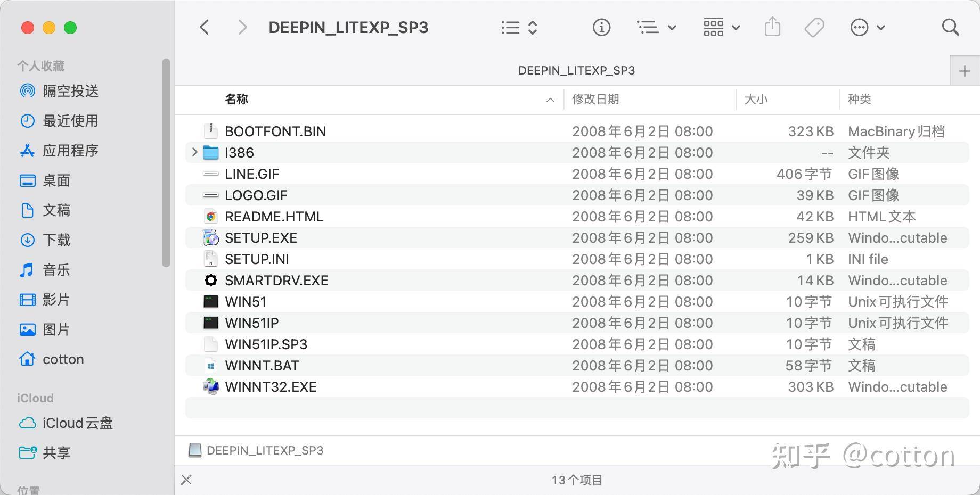The height and width of the screenshot is (495, 980).
Task: Select file name WIN51IP.SP3
Action: 266,344
